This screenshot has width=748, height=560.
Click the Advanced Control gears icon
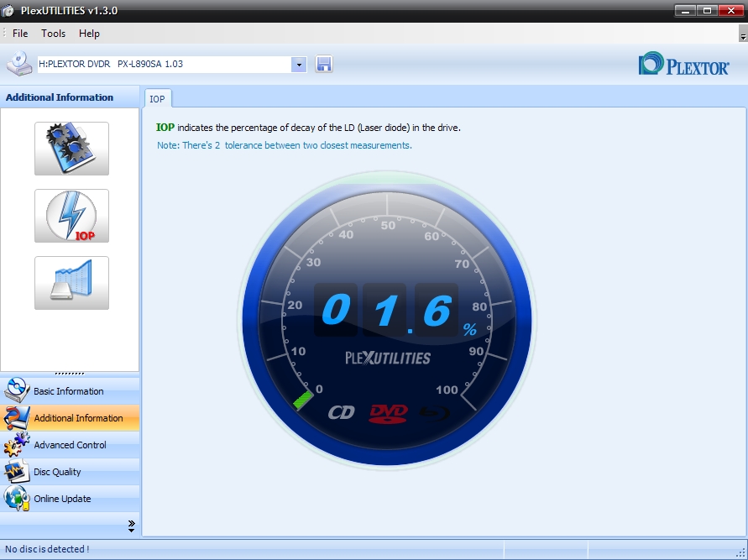click(x=17, y=445)
